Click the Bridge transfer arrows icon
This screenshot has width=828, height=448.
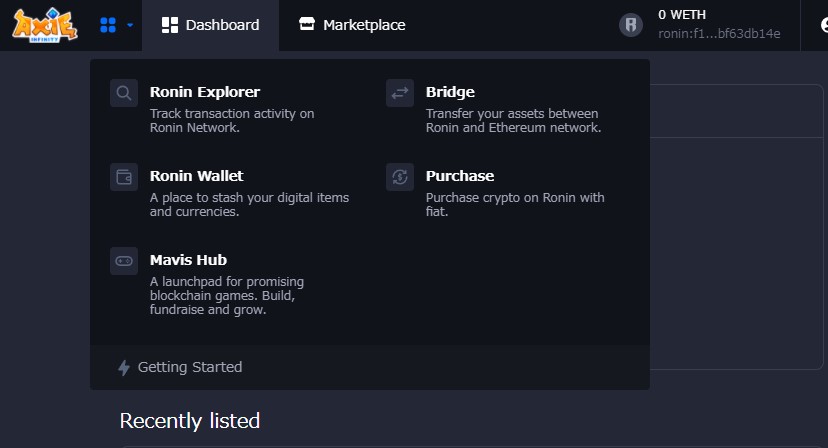point(400,93)
